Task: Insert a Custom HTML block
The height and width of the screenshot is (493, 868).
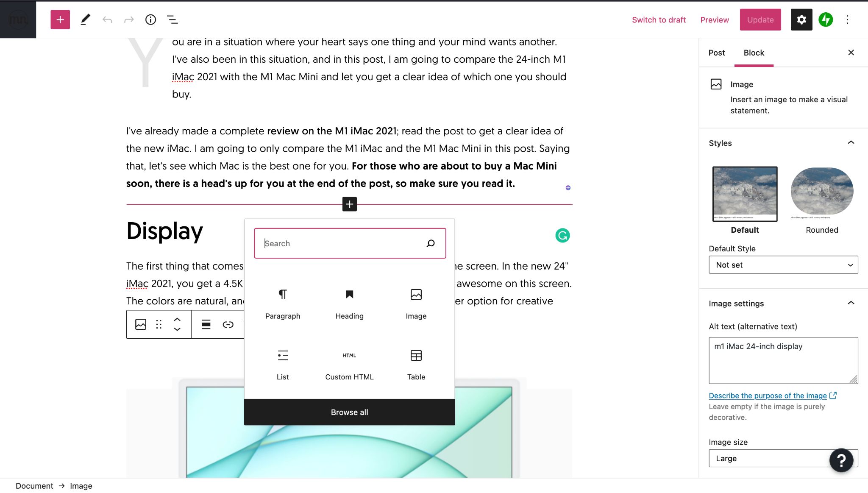Action: point(349,364)
